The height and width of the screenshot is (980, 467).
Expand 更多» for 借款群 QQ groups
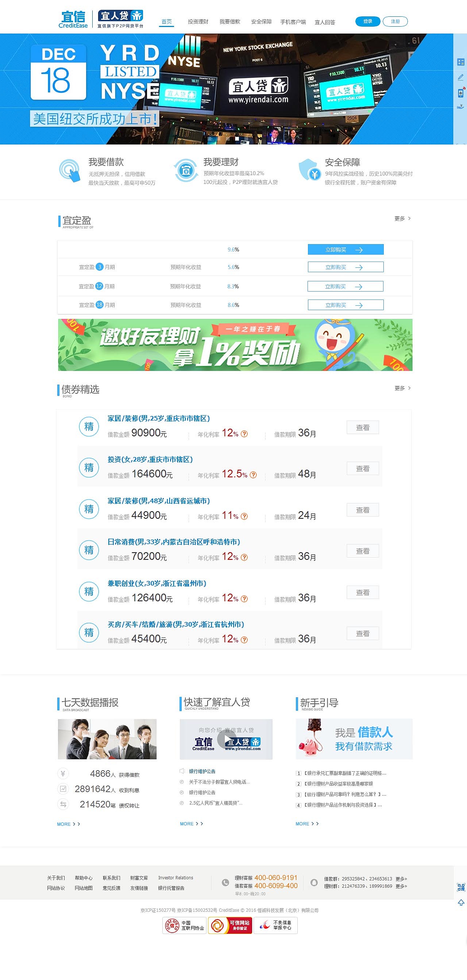point(401,879)
